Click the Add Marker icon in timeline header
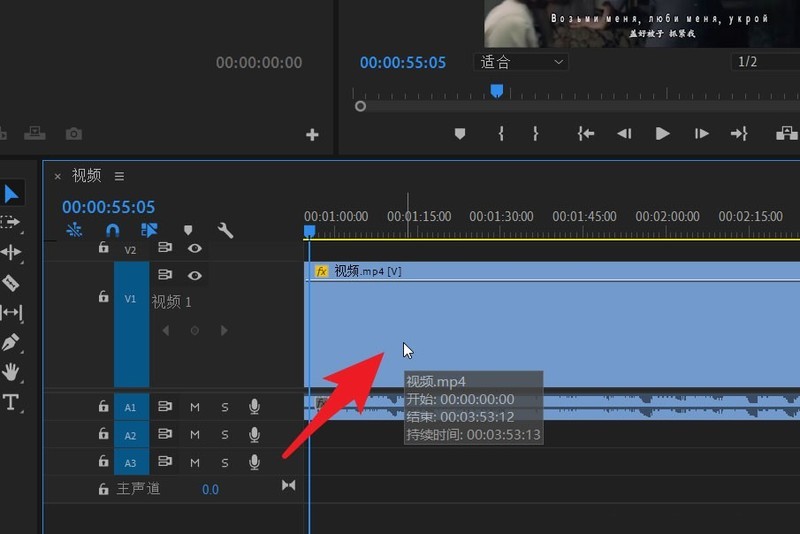The width and height of the screenshot is (800, 534). (x=187, y=230)
